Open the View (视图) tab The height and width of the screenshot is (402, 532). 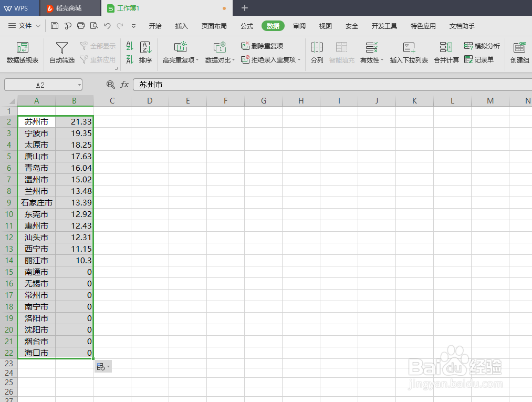(x=326, y=26)
